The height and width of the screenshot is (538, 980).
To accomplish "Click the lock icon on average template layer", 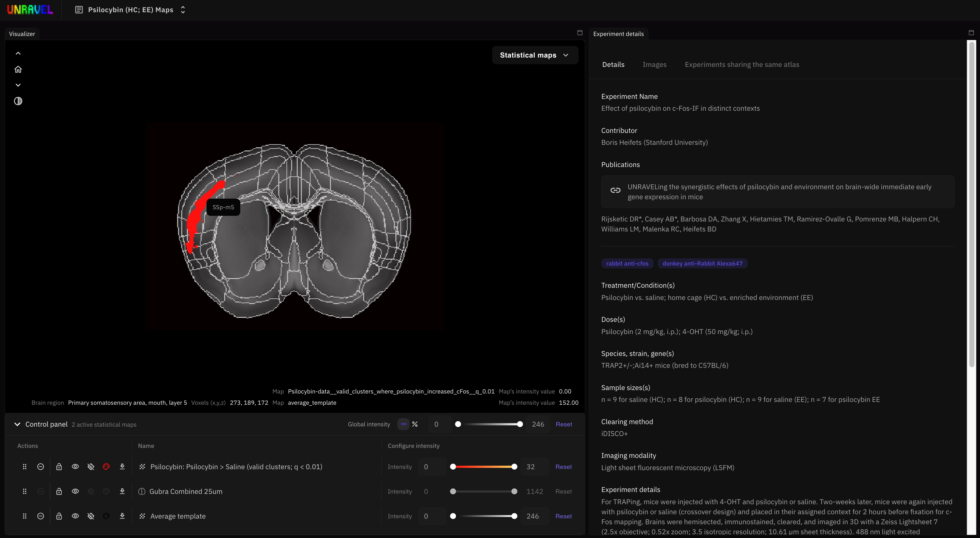I will [59, 516].
